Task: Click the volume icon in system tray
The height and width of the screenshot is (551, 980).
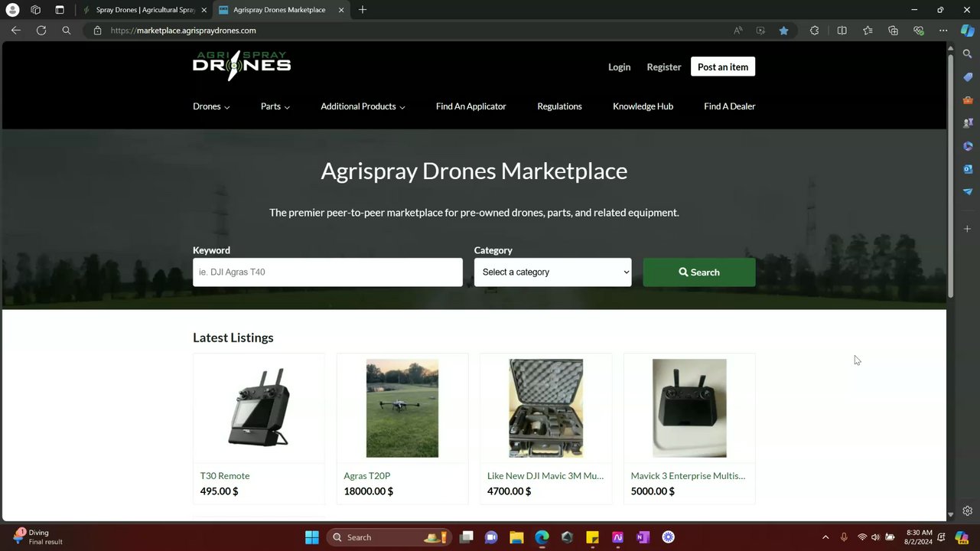Action: (x=875, y=537)
